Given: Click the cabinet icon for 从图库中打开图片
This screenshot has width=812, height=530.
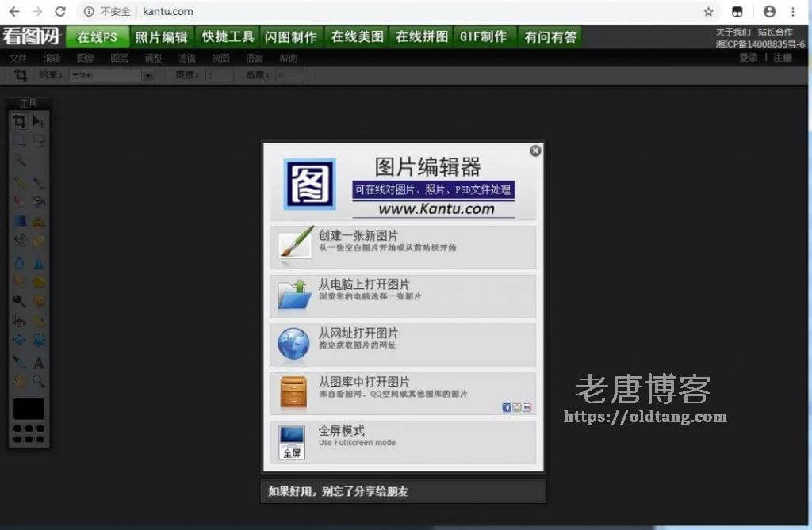Looking at the screenshot, I should pos(294,393).
